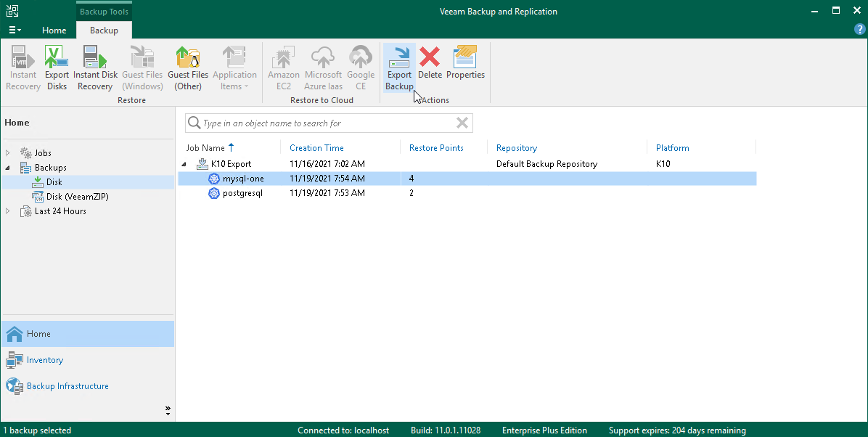
Task: Clear the search box with X
Action: pos(462,123)
